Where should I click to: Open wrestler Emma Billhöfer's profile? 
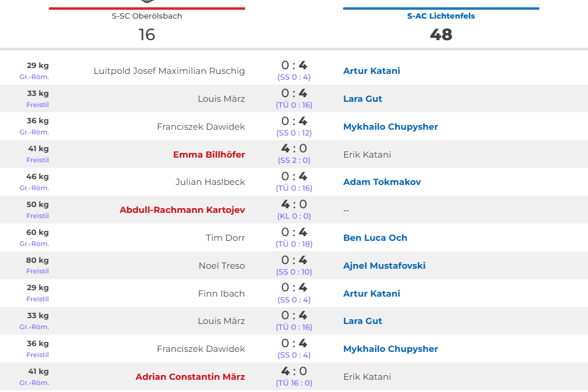coord(209,155)
